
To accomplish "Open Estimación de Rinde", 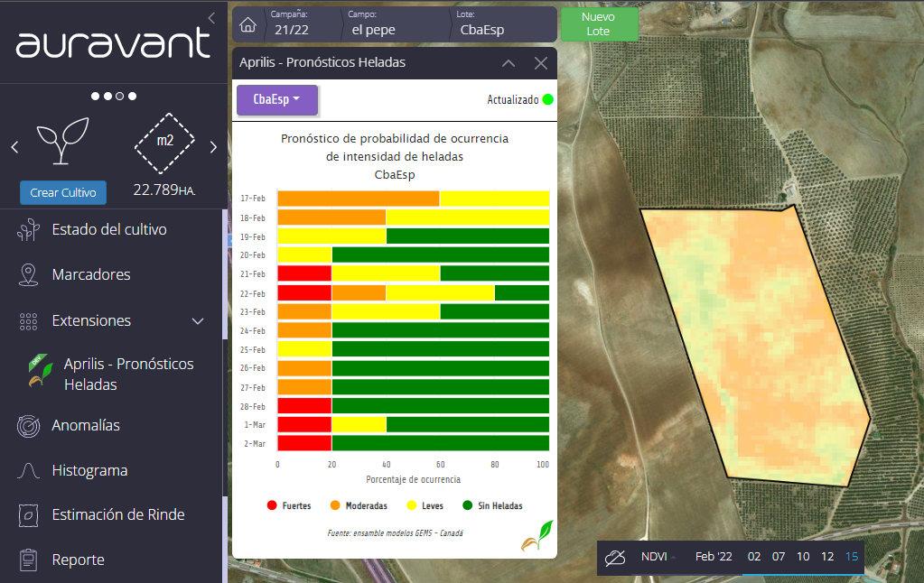I will tap(117, 514).
